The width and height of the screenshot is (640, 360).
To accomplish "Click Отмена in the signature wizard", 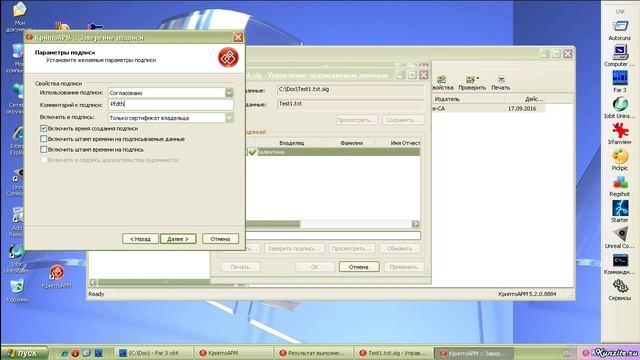I will (x=220, y=239).
